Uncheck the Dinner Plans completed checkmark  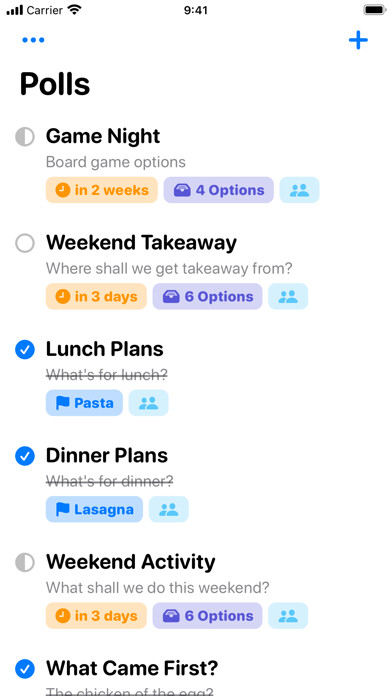point(25,456)
